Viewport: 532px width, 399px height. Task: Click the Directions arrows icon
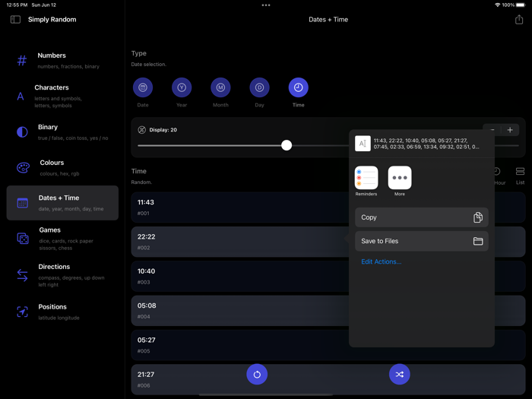[22, 275]
